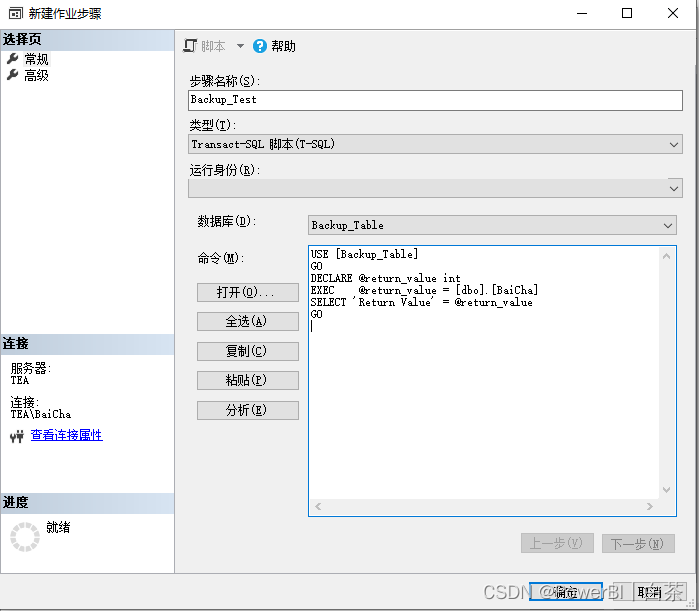The height and width of the screenshot is (611, 699).
Task: Click the 帮助 Help label
Action: click(x=283, y=46)
